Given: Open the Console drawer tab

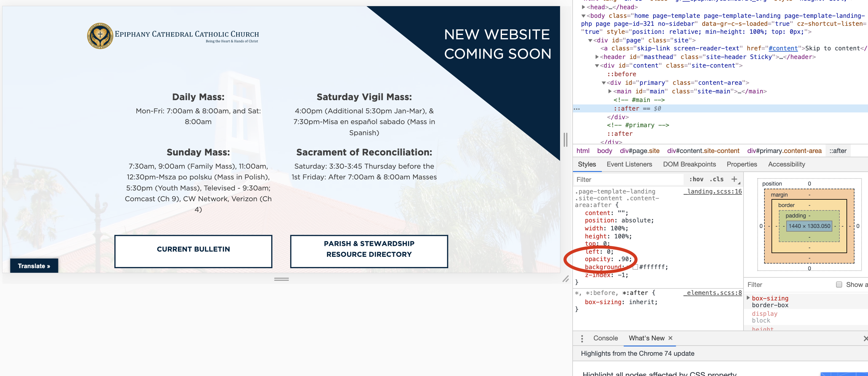Looking at the screenshot, I should point(605,338).
